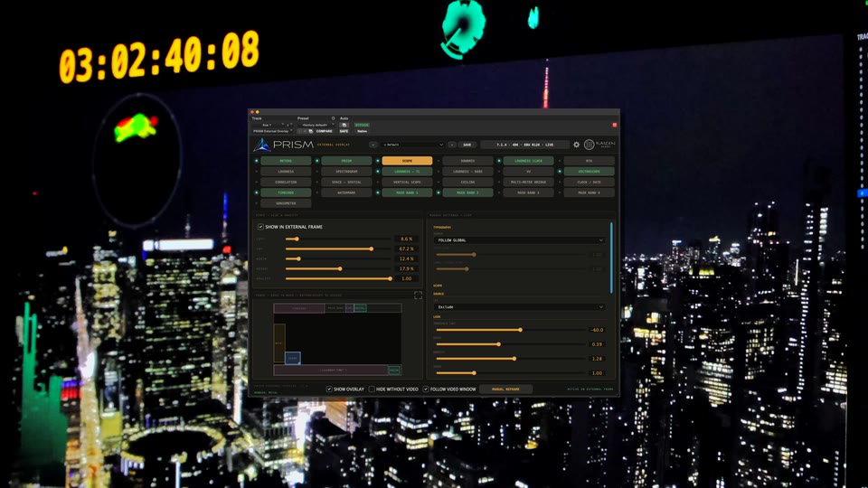Open PRISM settings gear icon
The image size is (868, 488).
tap(576, 145)
